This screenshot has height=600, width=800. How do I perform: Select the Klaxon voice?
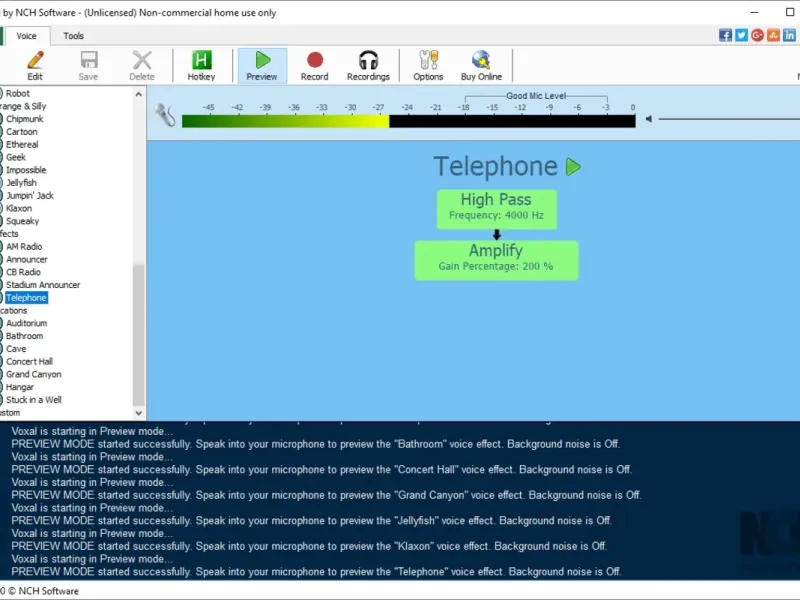click(x=19, y=208)
